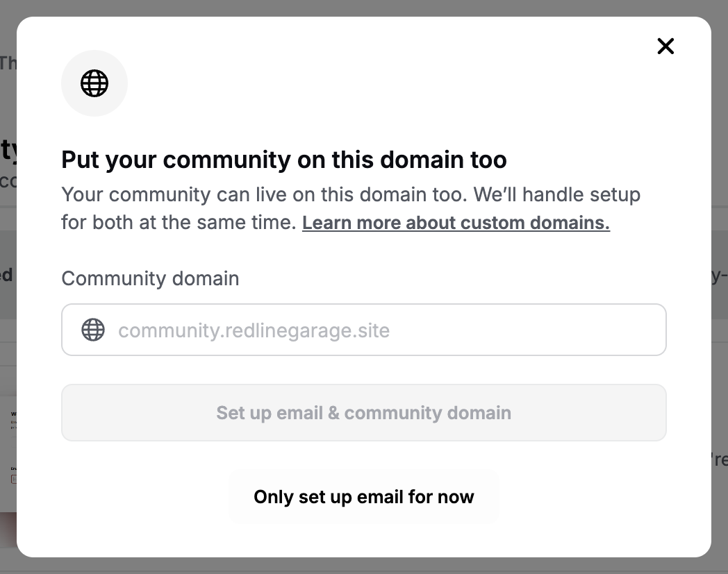The height and width of the screenshot is (574, 728).
Task: Click the Community domain field label
Action: click(151, 278)
